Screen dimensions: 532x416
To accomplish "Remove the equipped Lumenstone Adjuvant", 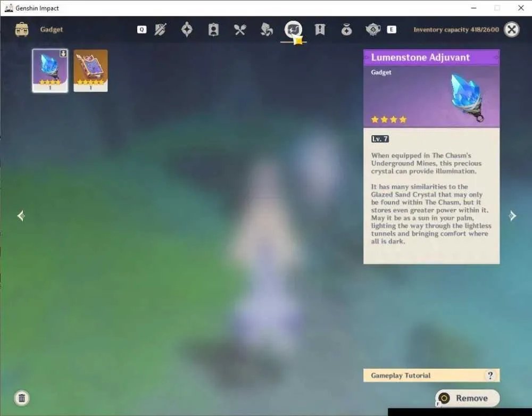I will point(468,398).
